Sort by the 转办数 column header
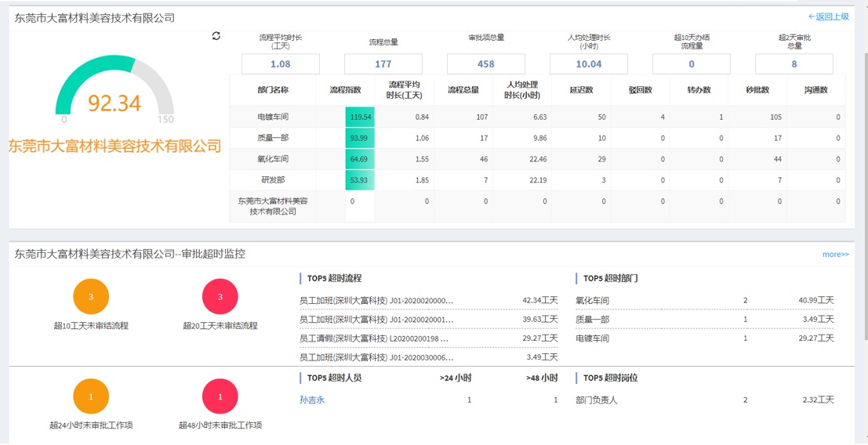Image resolution: width=868 pixels, height=445 pixels. coord(699,90)
